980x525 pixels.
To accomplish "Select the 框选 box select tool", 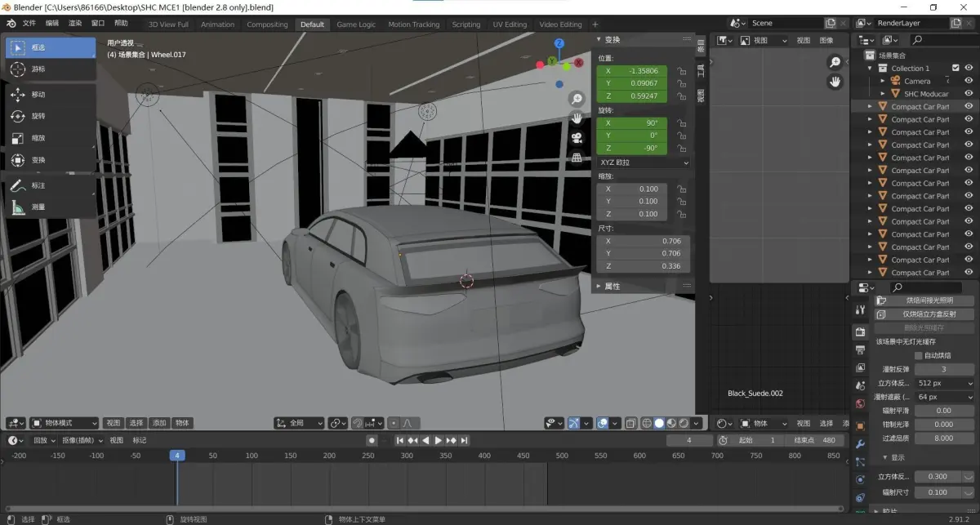I will tap(51, 47).
